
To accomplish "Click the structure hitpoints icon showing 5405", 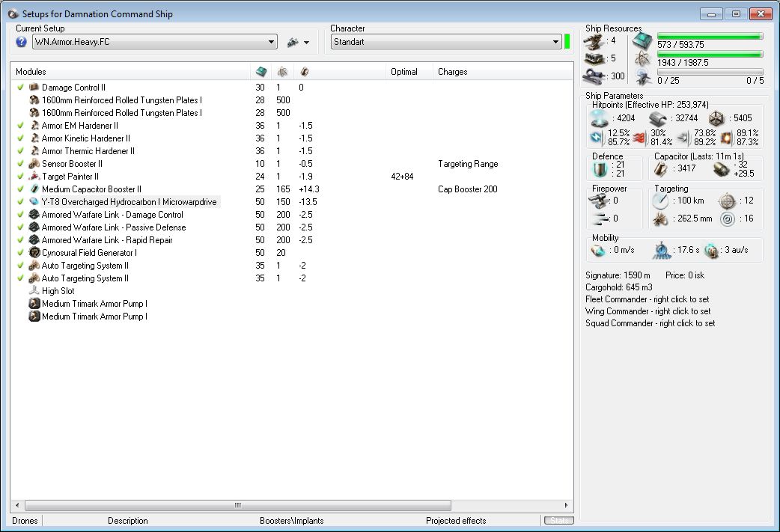I will [716, 118].
